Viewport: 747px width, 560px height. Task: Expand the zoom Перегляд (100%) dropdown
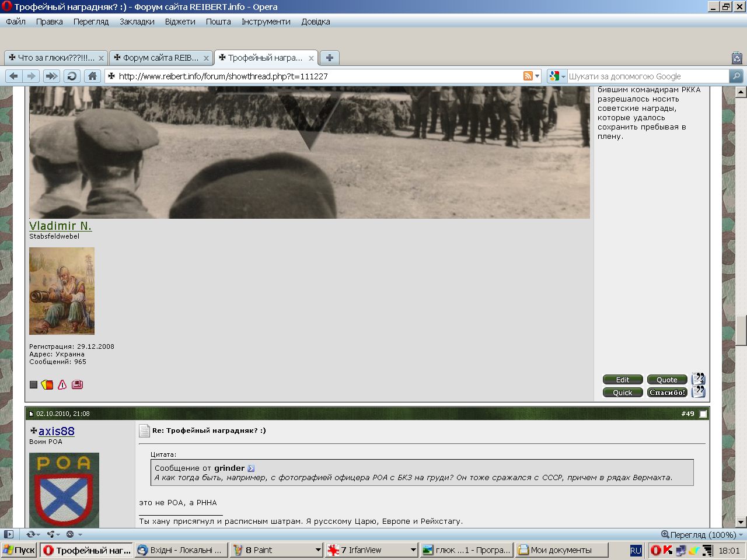(x=741, y=534)
